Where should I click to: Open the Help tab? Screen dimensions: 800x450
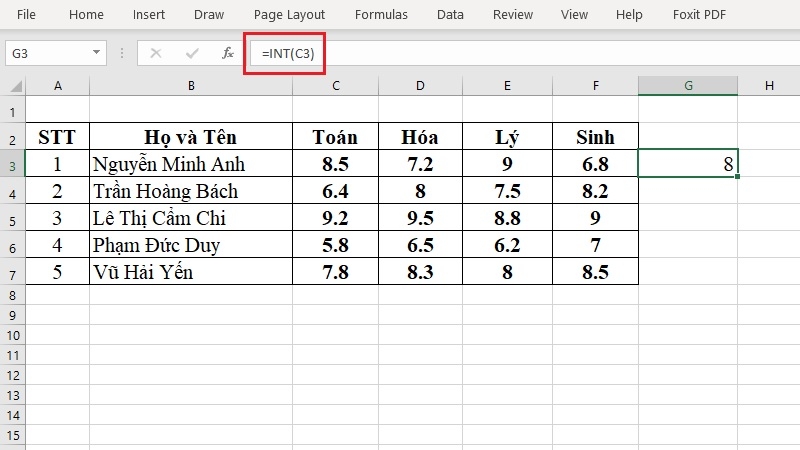(629, 15)
